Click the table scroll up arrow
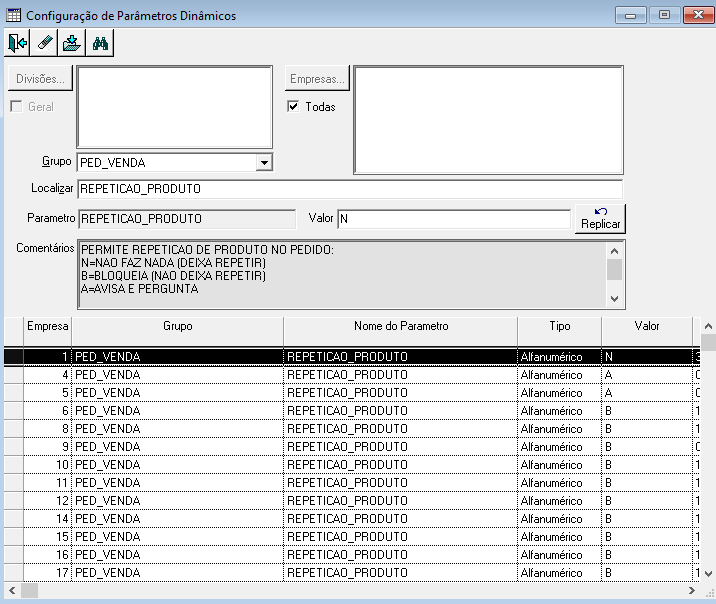The width and height of the screenshot is (716, 604). (x=708, y=326)
